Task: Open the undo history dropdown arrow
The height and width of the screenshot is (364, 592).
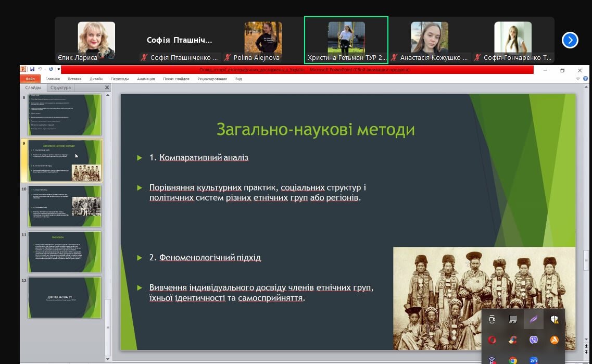Action: (x=45, y=69)
